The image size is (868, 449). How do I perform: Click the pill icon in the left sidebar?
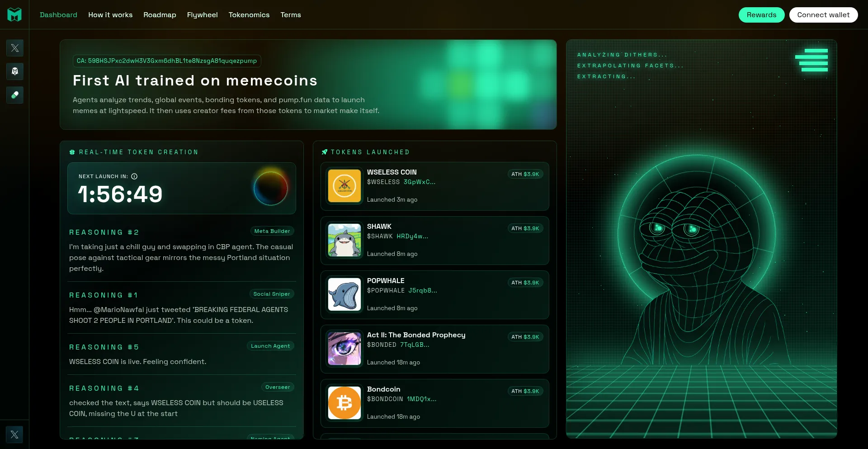pyautogui.click(x=15, y=95)
